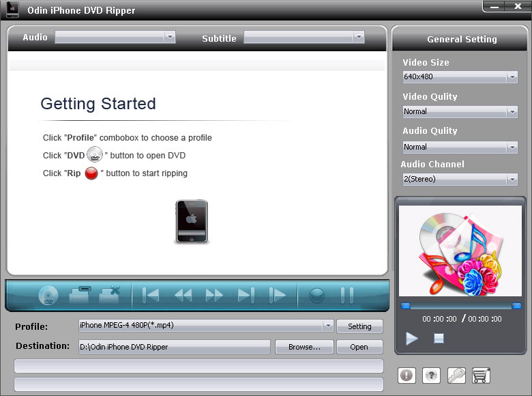Open Help via the question mark icon
The width and height of the screenshot is (532, 396).
point(431,376)
